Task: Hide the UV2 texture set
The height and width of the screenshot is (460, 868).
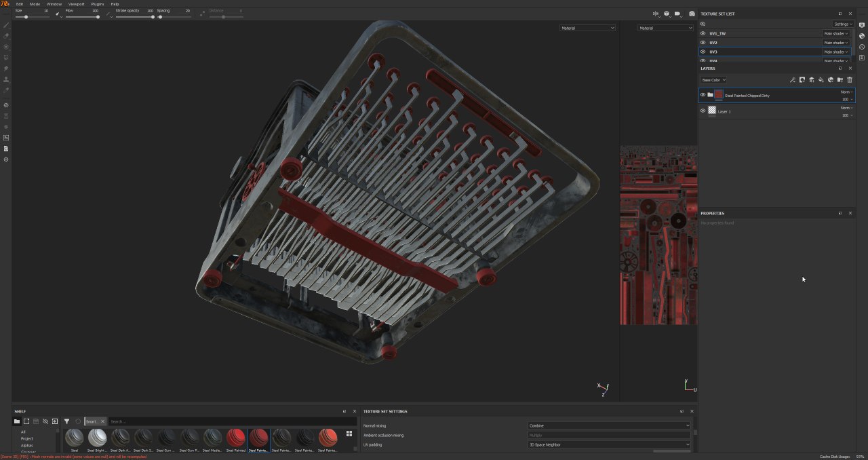Action: (703, 43)
